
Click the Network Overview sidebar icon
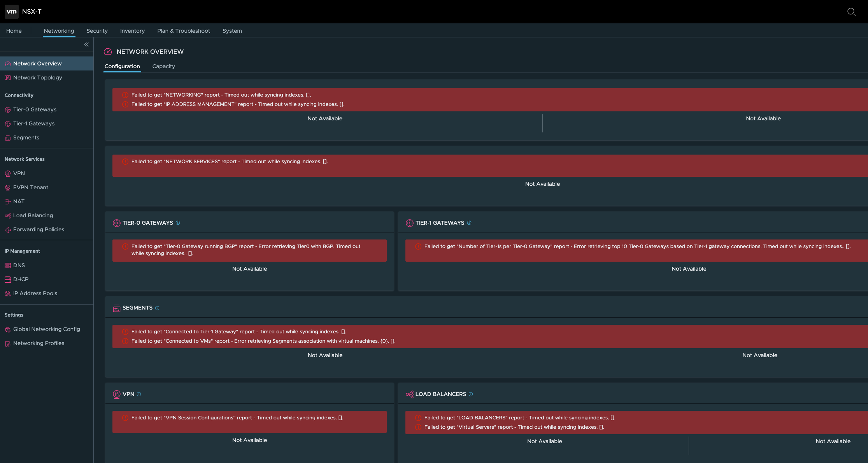pos(8,64)
